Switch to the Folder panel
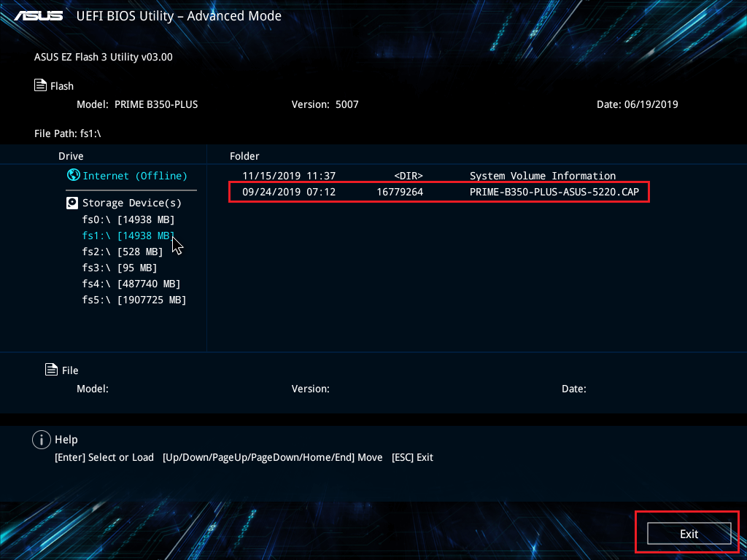The image size is (747, 560). (244, 155)
